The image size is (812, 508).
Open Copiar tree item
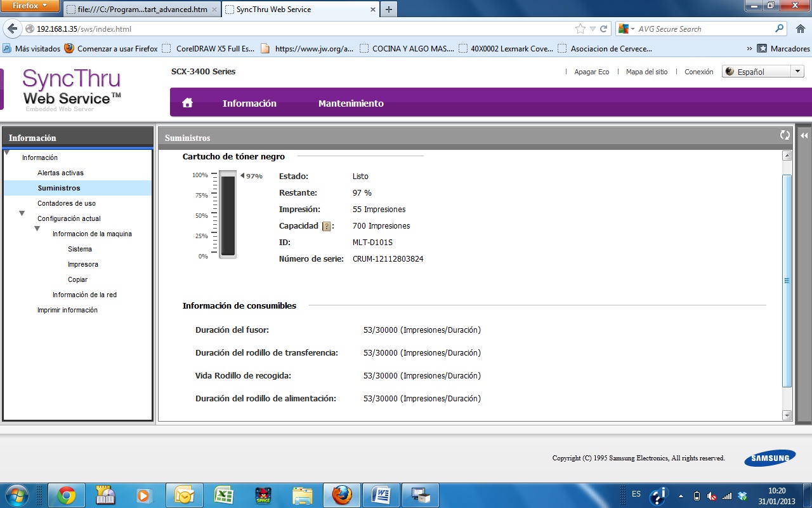(77, 279)
